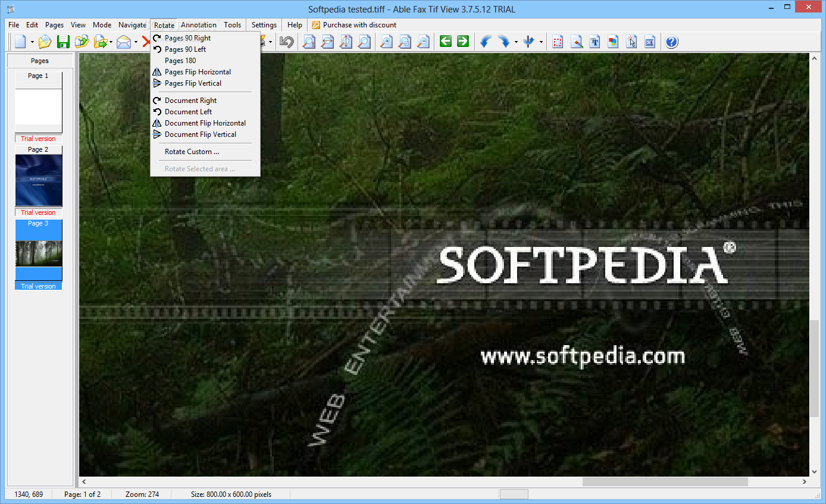The width and height of the screenshot is (826, 504).
Task: Open the Pages menu
Action: [55, 25]
